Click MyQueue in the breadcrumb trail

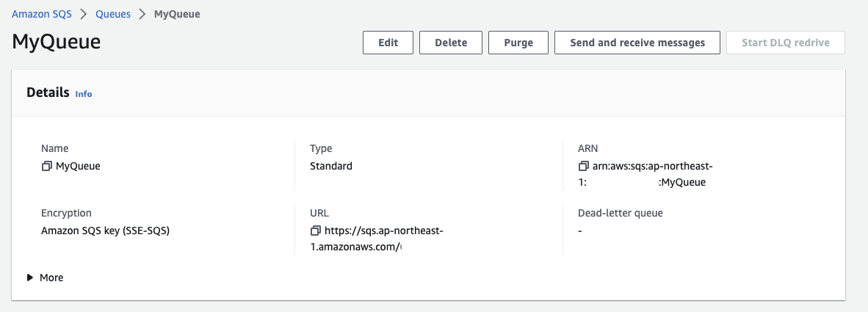click(x=177, y=14)
